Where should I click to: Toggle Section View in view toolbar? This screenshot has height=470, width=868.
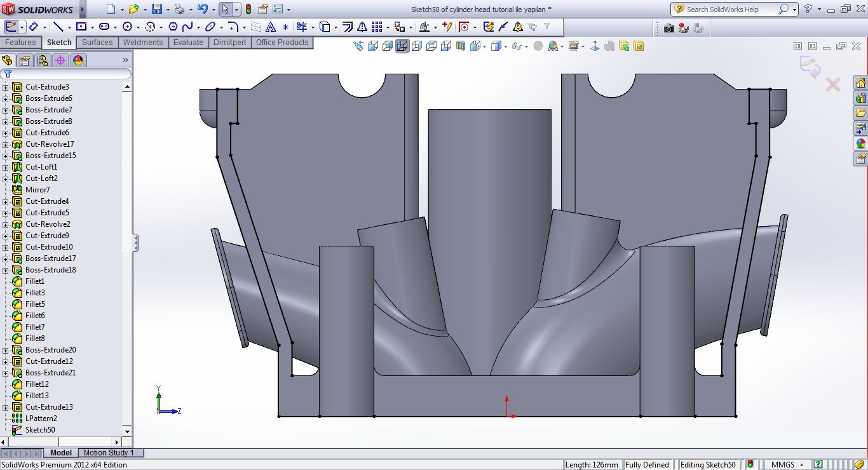461,46
